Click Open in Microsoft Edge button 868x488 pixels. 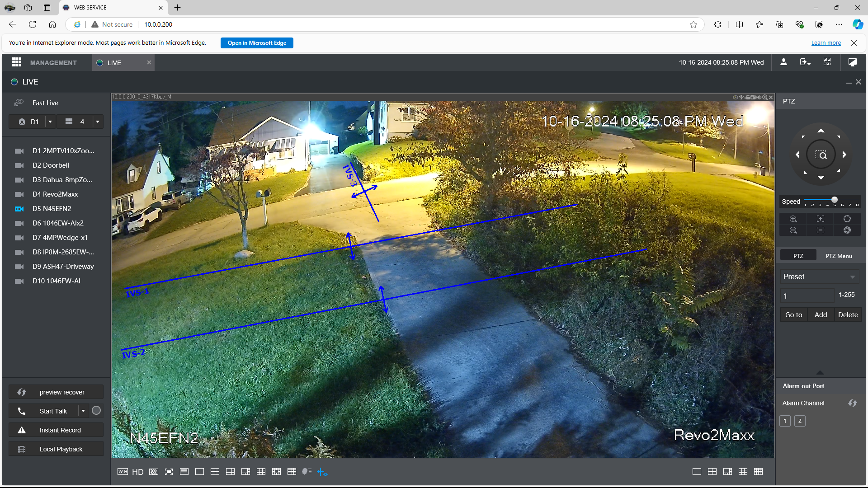[x=257, y=43]
